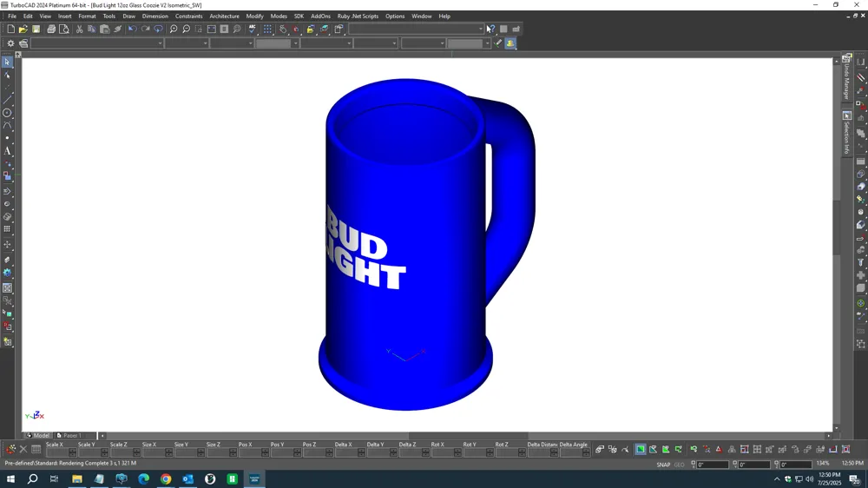Open the sixth property toolbar dropdown

click(x=376, y=43)
